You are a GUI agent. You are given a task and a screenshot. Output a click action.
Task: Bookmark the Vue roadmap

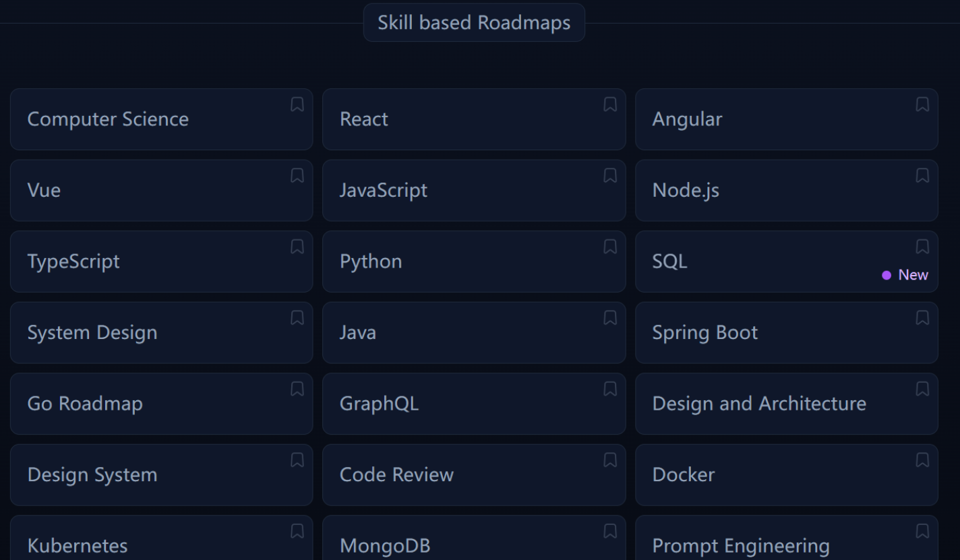coord(297,176)
